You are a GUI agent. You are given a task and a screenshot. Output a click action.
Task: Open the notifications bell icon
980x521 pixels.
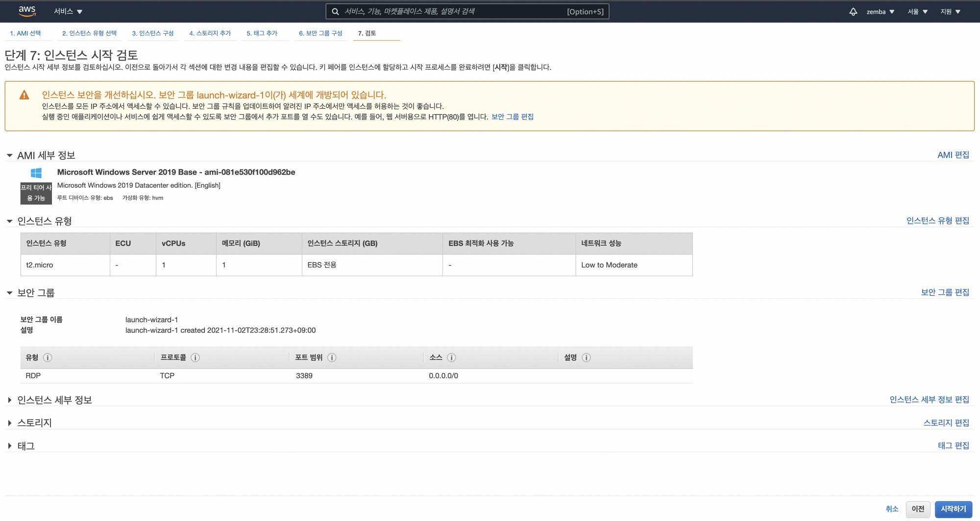[853, 11]
